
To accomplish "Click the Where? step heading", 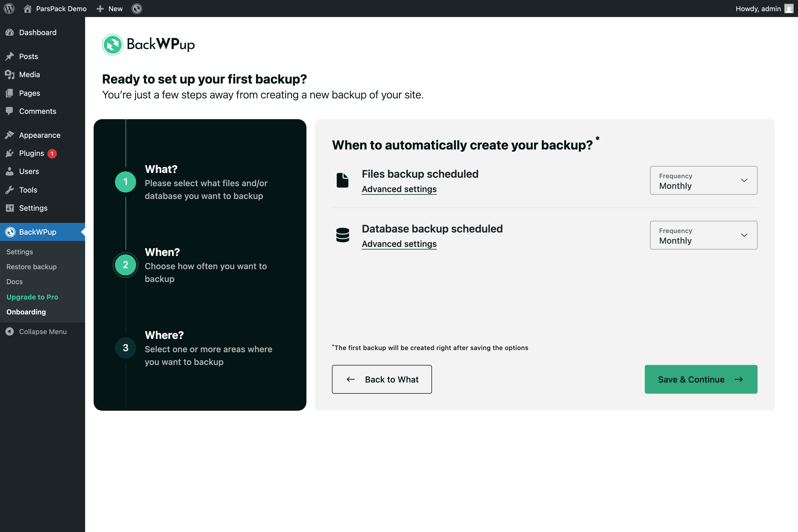I will (164, 335).
